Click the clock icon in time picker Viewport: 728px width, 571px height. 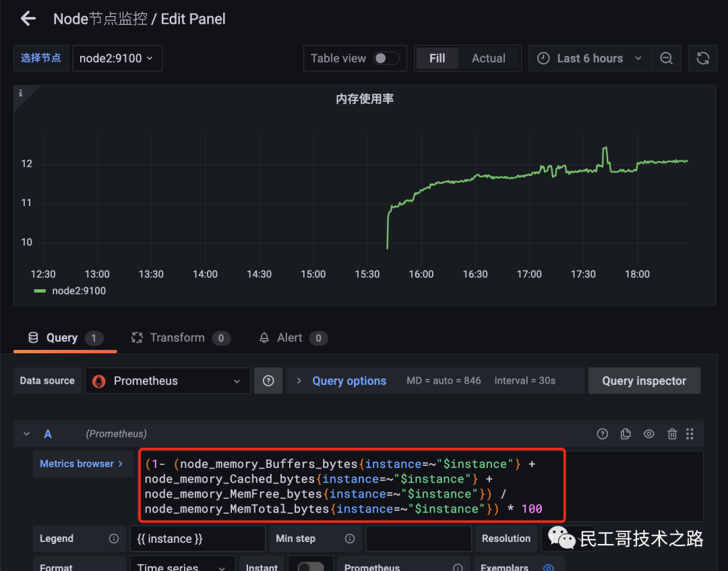tap(543, 58)
